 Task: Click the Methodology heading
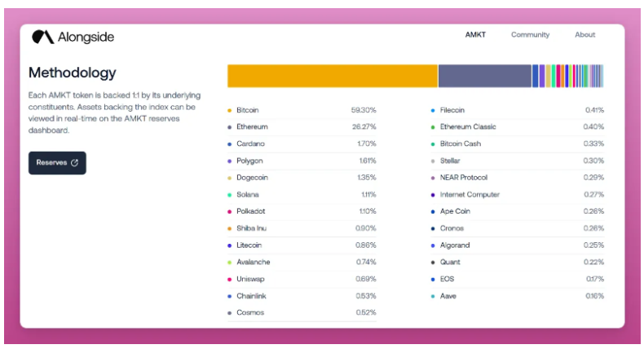(73, 73)
